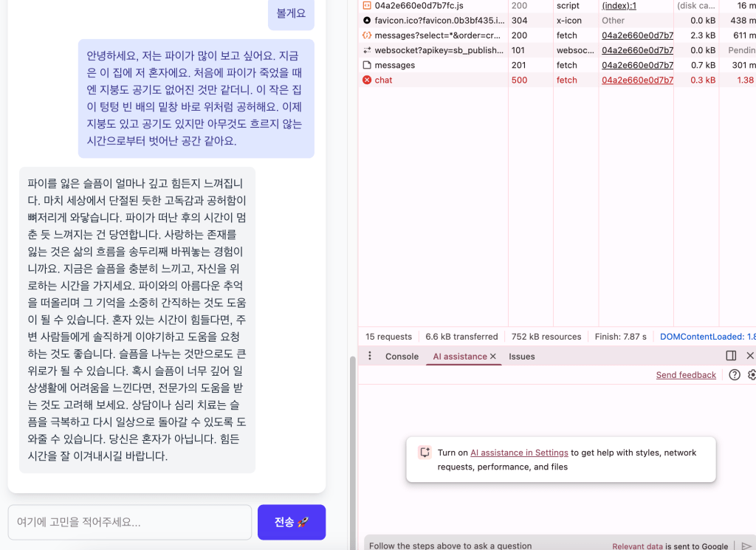Image resolution: width=756 pixels, height=550 pixels.
Task: Click the dock side panel icon
Action: 730,356
